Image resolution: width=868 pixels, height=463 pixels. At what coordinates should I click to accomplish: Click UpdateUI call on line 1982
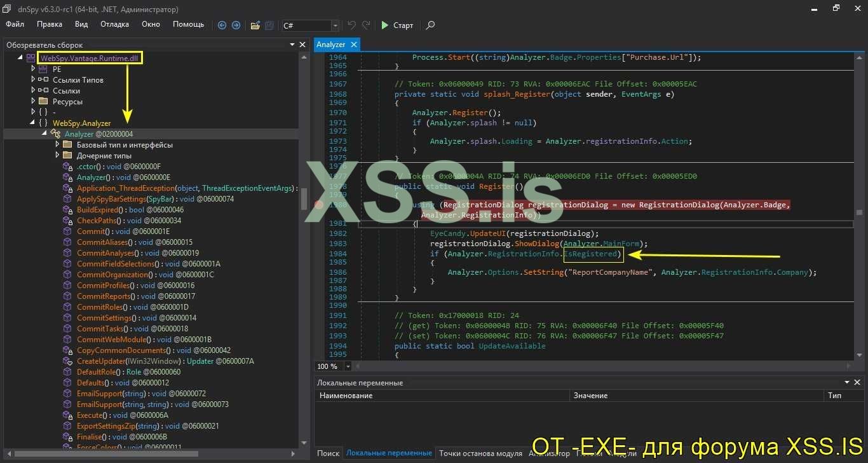point(487,233)
